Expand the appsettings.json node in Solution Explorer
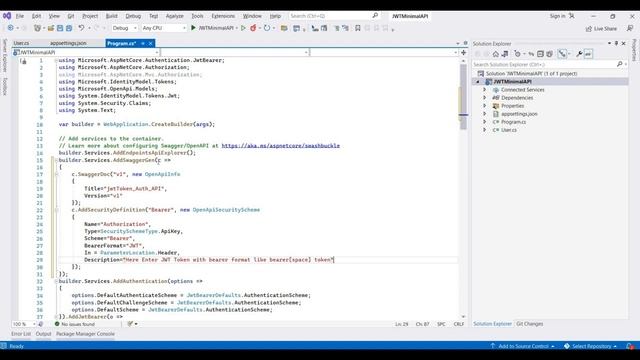This screenshot has height=360, width=640. tap(485, 114)
